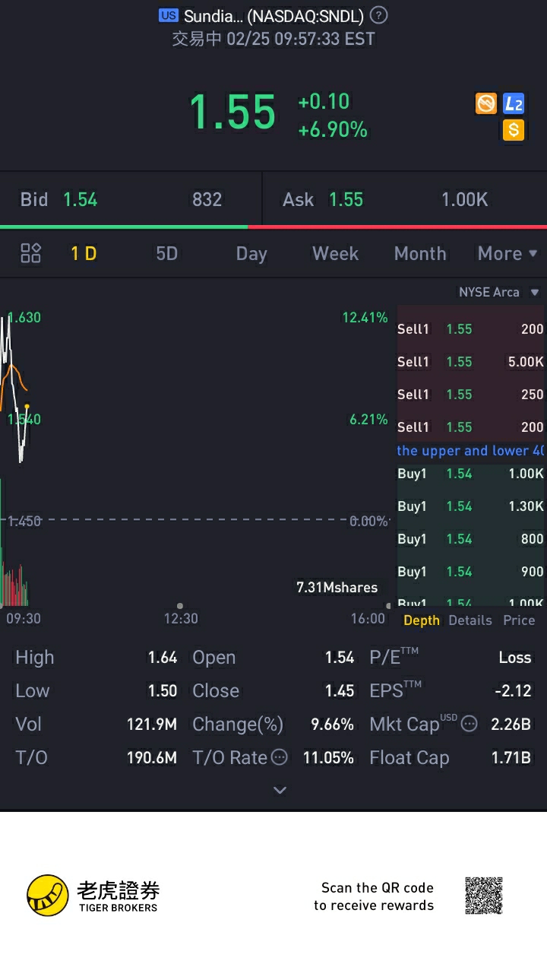Tap the T/O Rate 11.05% value
Viewport: 547px width, 980px height.
point(328,758)
